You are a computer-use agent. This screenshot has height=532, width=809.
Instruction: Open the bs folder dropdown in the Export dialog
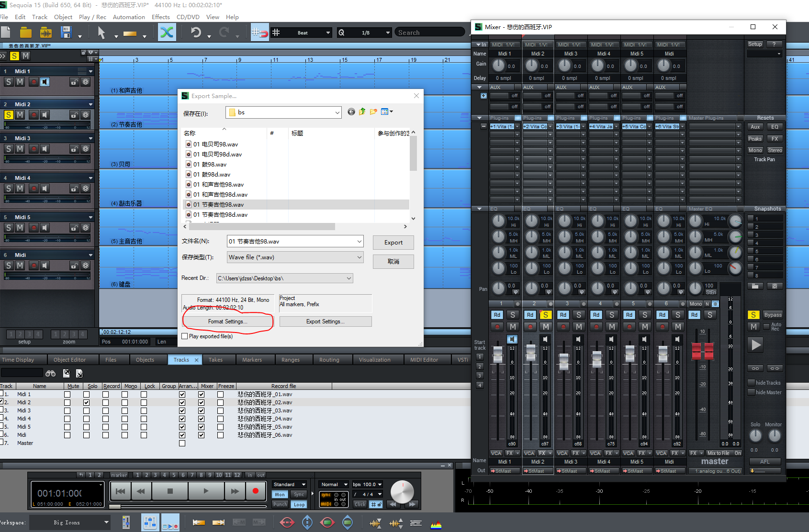pos(337,113)
